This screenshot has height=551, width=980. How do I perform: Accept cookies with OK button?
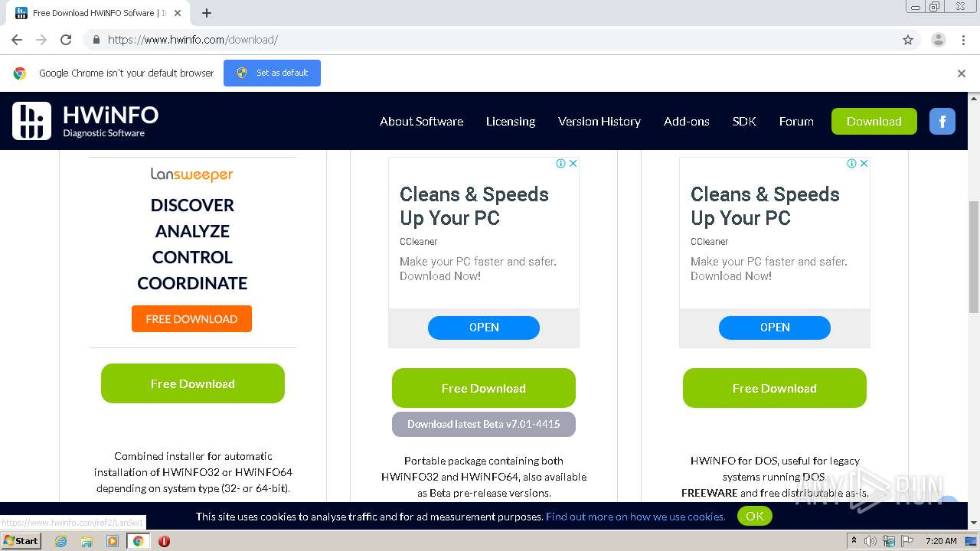pyautogui.click(x=755, y=516)
